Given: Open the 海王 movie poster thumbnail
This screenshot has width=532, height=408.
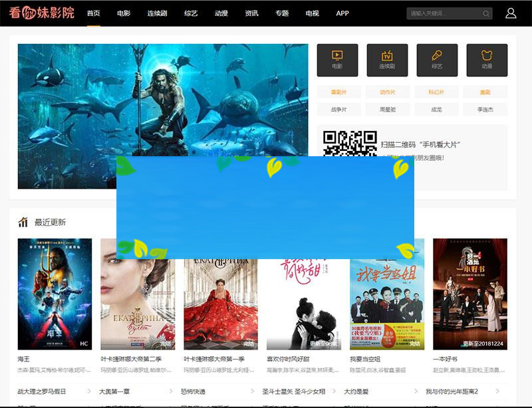Looking at the screenshot, I should [55, 294].
